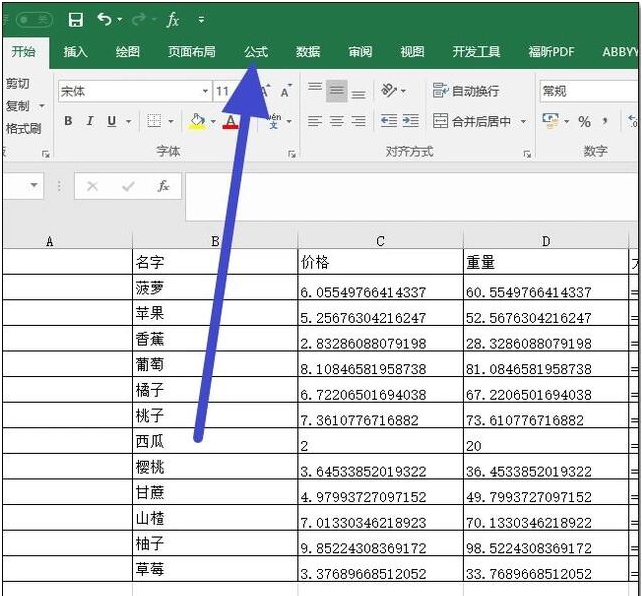Click the Save icon in quick access toolbar
Image resolution: width=642 pixels, height=596 pixels.
[76, 20]
